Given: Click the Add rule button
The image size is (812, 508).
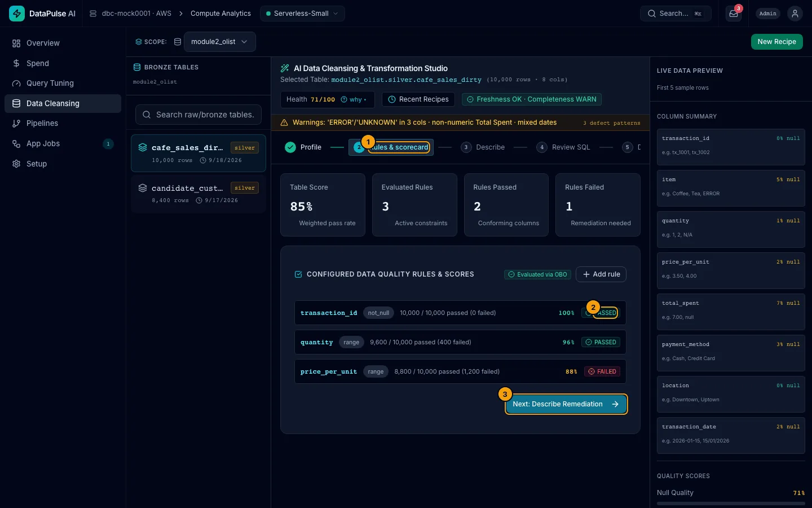Looking at the screenshot, I should click(601, 274).
